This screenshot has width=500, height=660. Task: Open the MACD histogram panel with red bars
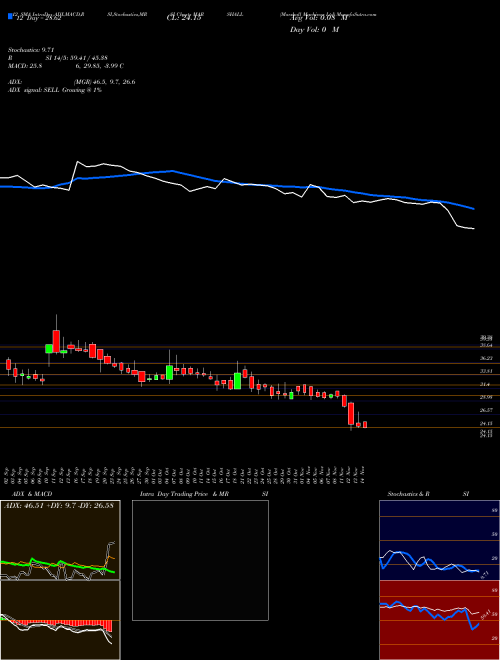click(x=60, y=620)
